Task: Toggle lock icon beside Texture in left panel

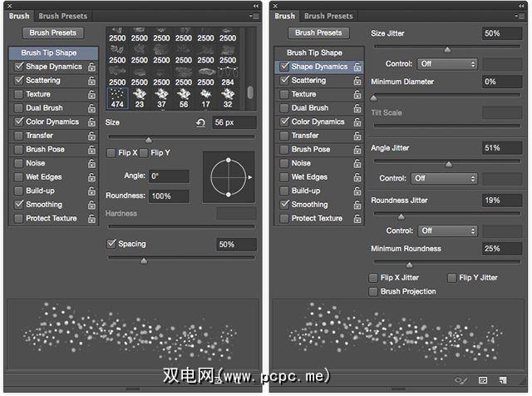Action: (x=91, y=94)
